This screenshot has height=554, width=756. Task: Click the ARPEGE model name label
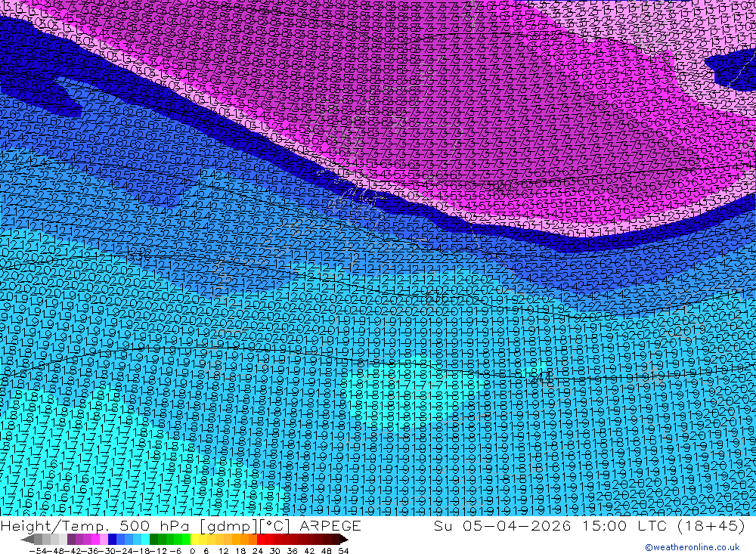[x=330, y=525]
